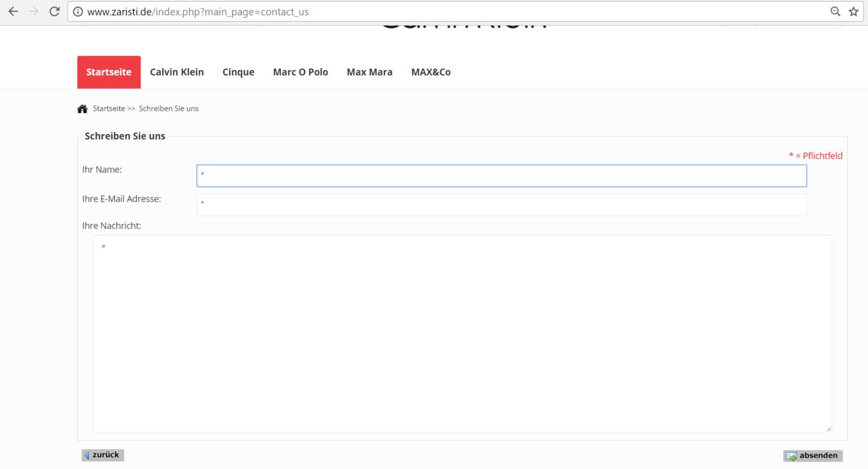Click the E-Mail Adresse field

coord(501,205)
